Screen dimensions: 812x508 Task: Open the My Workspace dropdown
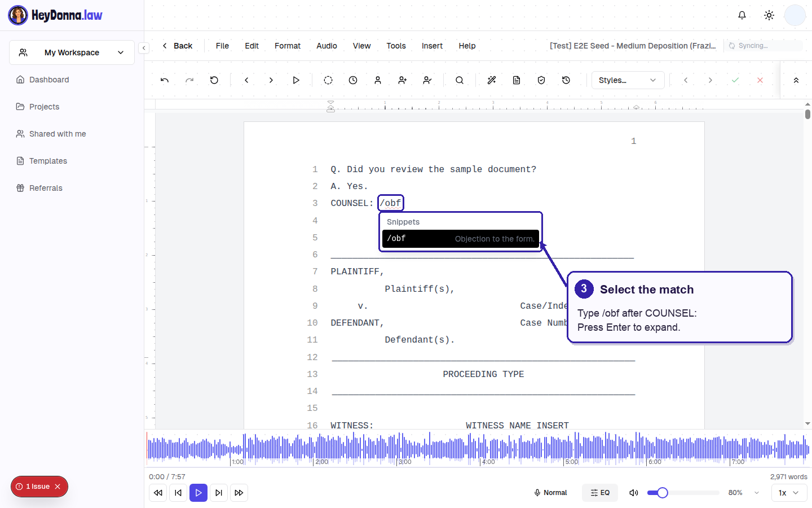click(x=72, y=52)
